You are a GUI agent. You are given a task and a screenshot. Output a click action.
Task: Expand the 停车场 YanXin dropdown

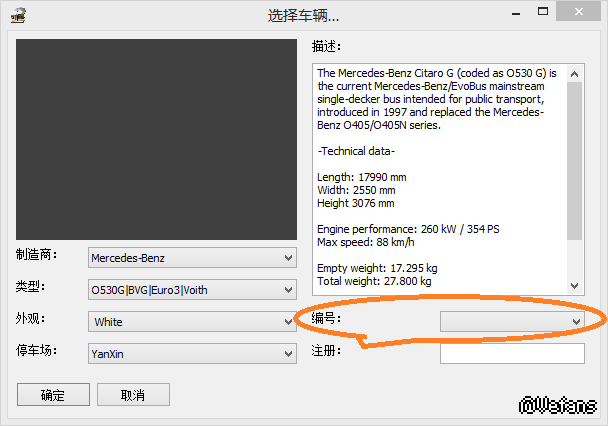click(192, 354)
